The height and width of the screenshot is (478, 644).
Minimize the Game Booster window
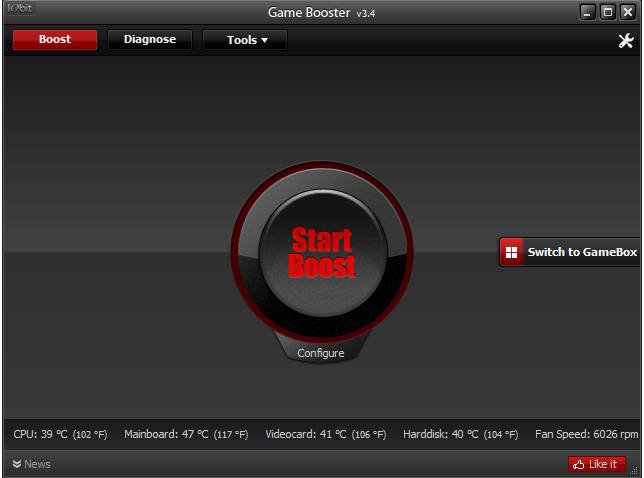pyautogui.click(x=588, y=12)
